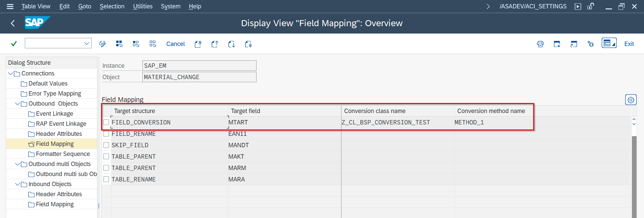The height and width of the screenshot is (218, 644).
Task: Click Z_CL_BSP_CONVERSION_TEST cell
Action: pos(398,122)
